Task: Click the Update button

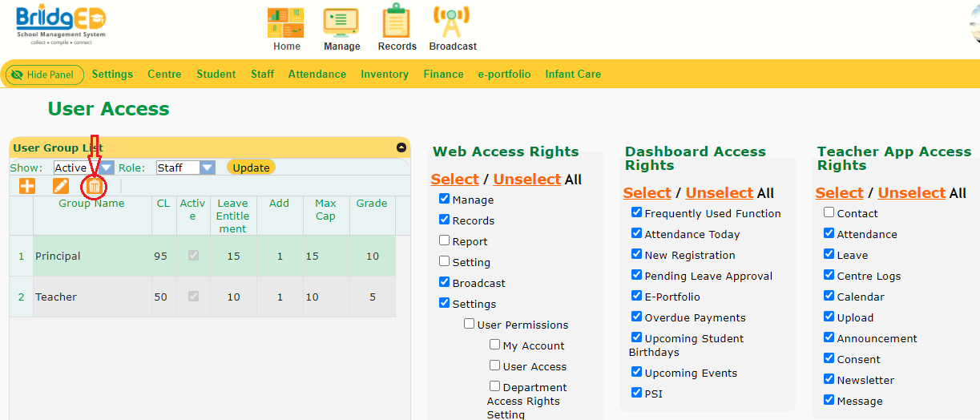Action: pyautogui.click(x=251, y=168)
